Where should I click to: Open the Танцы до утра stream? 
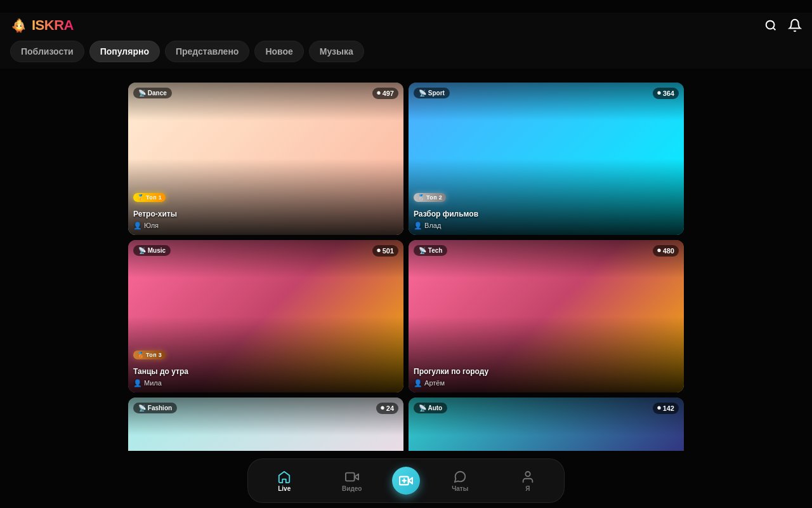266,316
